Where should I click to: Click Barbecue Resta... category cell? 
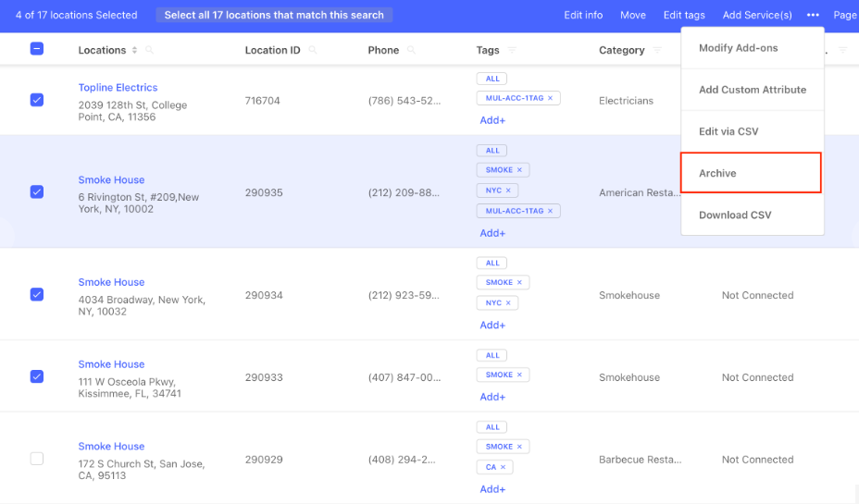click(x=640, y=460)
